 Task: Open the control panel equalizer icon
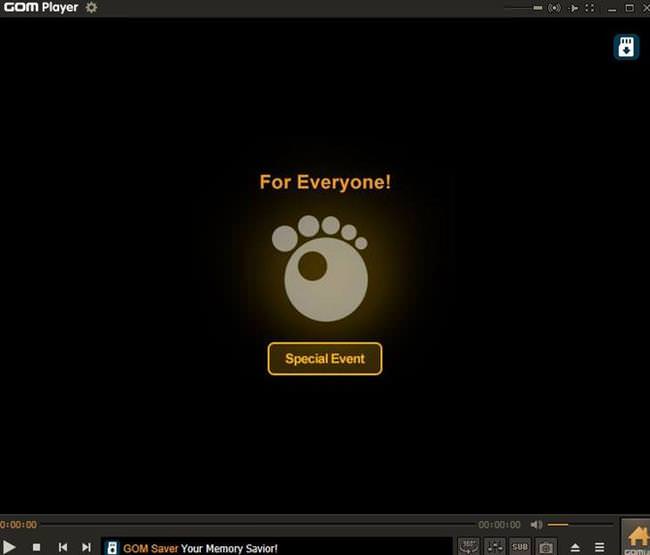(x=495, y=546)
